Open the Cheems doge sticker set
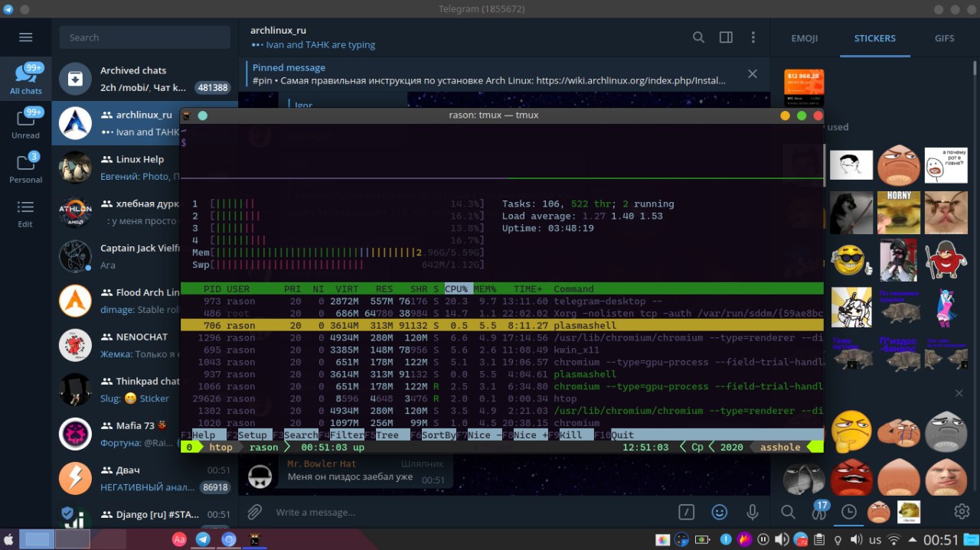980x550 pixels. (x=909, y=512)
